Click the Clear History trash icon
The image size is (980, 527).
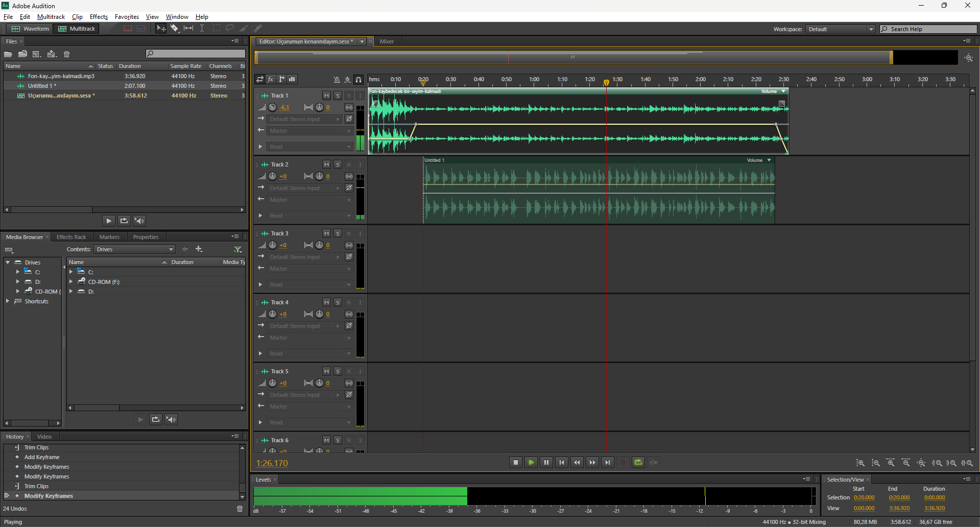(x=240, y=509)
